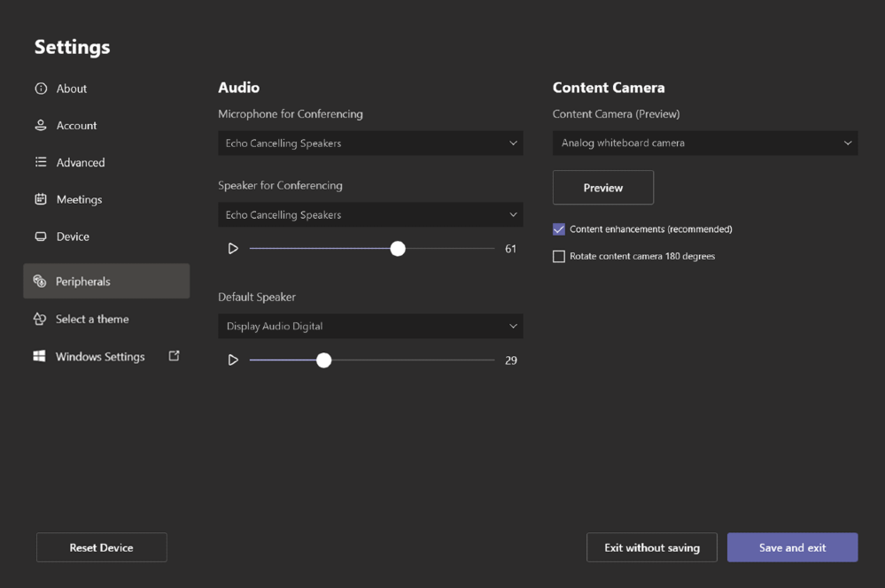The image size is (885, 588).
Task: Click the Meetings calendar icon
Action: [x=41, y=199]
